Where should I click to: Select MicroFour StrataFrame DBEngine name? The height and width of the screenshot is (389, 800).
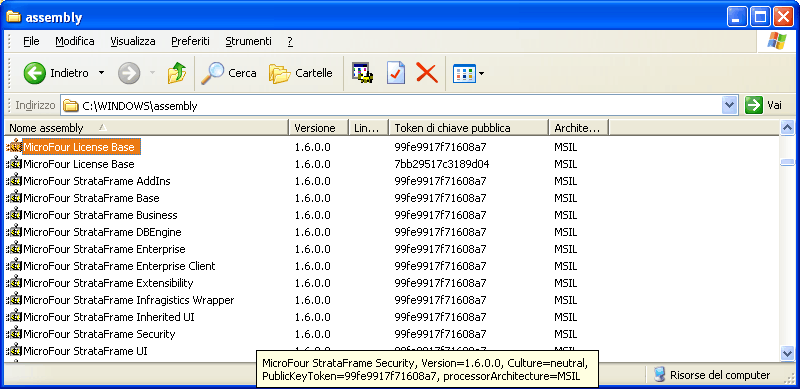(x=103, y=232)
